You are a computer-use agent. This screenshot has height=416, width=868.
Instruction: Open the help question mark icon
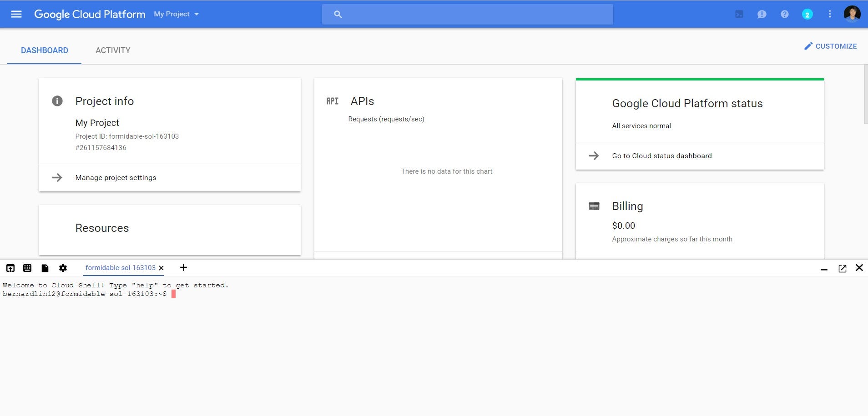coord(785,14)
